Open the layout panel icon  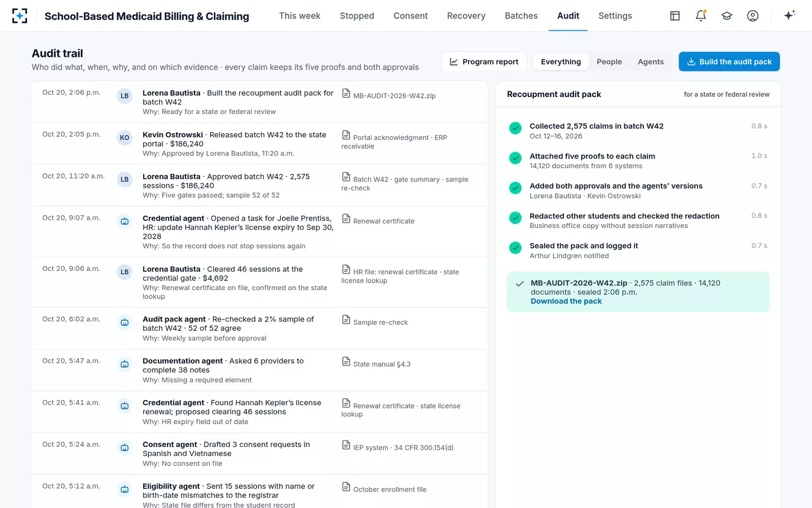pos(675,16)
